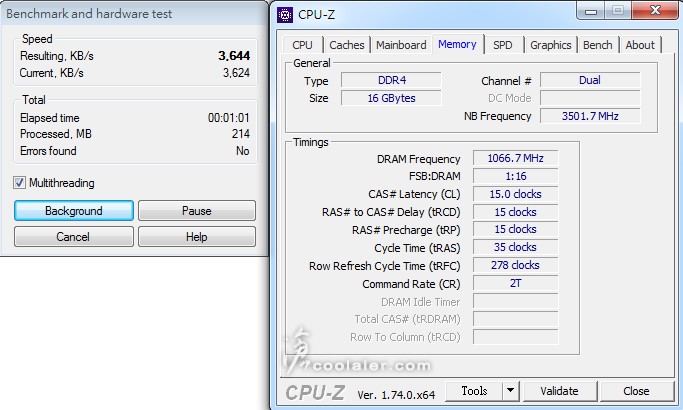Viewport: 683px width, 410px height.
Task: Click the Current speed value 3,624
Action: click(x=236, y=73)
